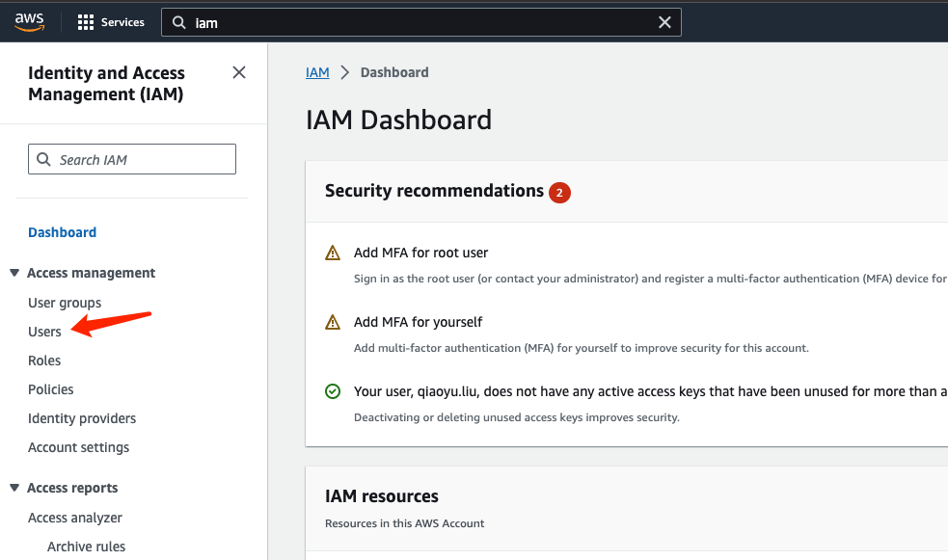This screenshot has width=948, height=560.
Task: Open Access analyzer page
Action: click(x=75, y=518)
